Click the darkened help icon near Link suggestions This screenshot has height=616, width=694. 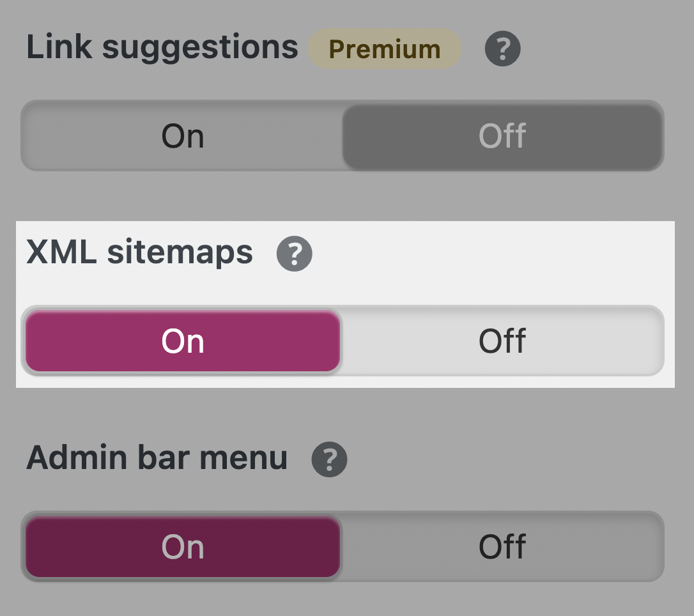pos(502,49)
